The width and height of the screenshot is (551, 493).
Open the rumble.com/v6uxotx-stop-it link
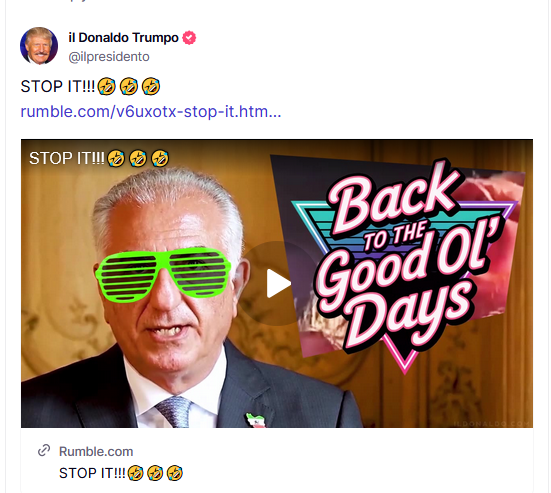click(151, 111)
